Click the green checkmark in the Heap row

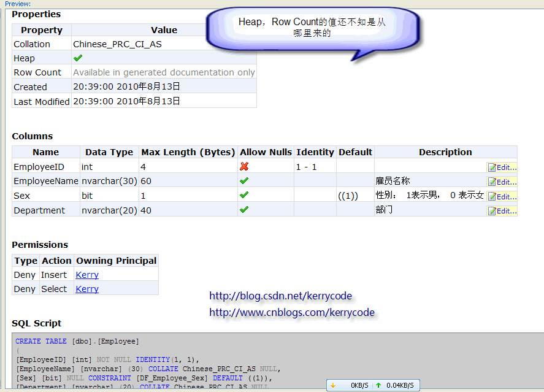[78, 58]
